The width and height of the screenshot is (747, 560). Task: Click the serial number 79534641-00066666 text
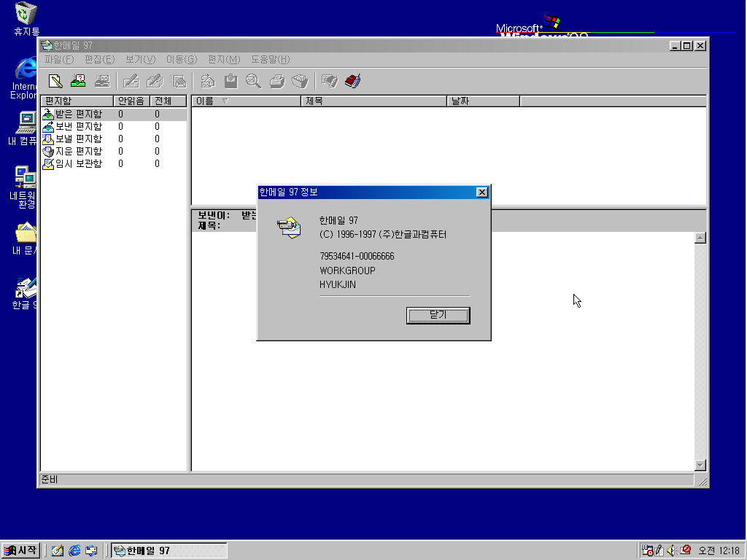point(357,256)
